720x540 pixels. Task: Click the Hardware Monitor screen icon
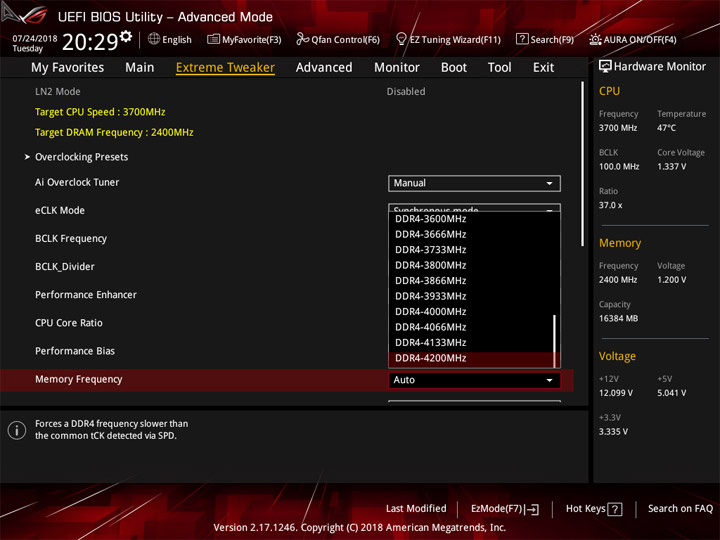click(605, 67)
